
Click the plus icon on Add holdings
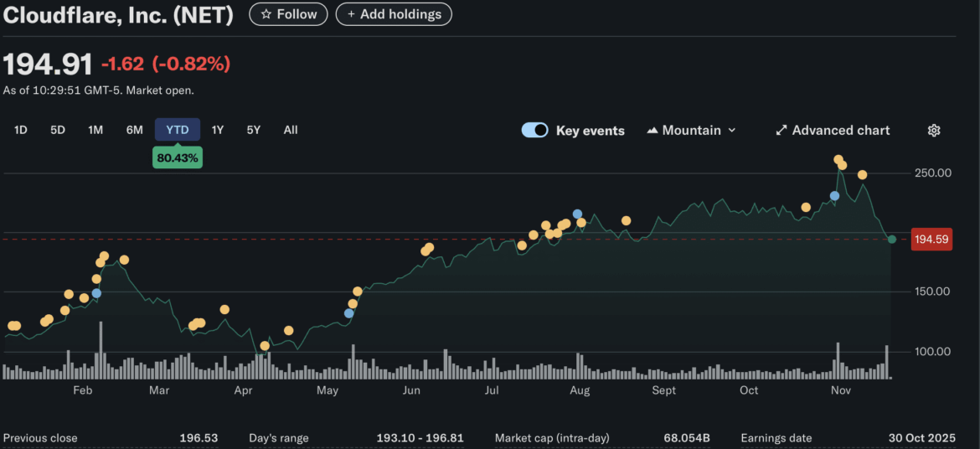click(x=351, y=14)
